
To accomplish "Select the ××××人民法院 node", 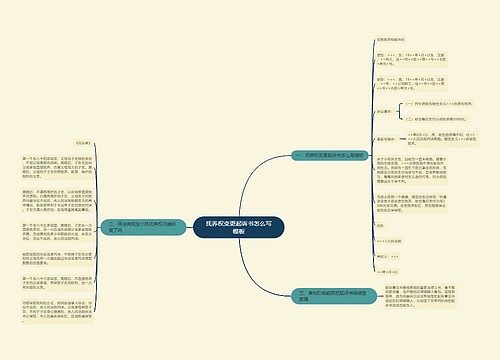I will 389,241.
